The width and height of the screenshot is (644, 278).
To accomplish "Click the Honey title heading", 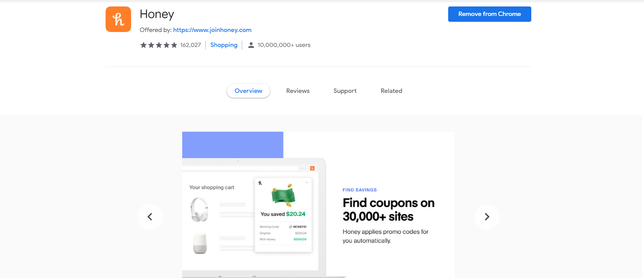I will pos(157,14).
